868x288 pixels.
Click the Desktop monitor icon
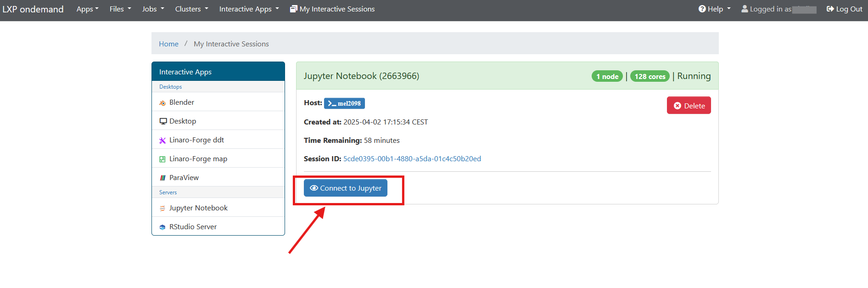163,121
